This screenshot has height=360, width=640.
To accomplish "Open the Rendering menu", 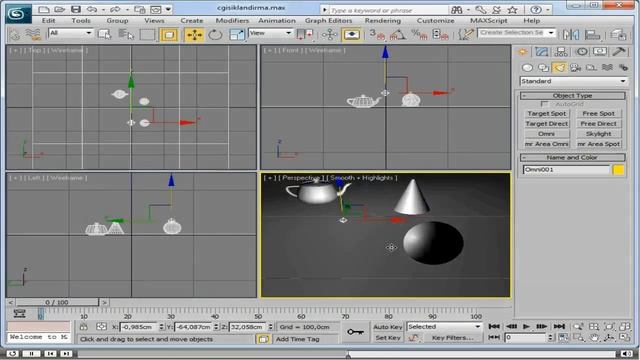I will [x=382, y=20].
